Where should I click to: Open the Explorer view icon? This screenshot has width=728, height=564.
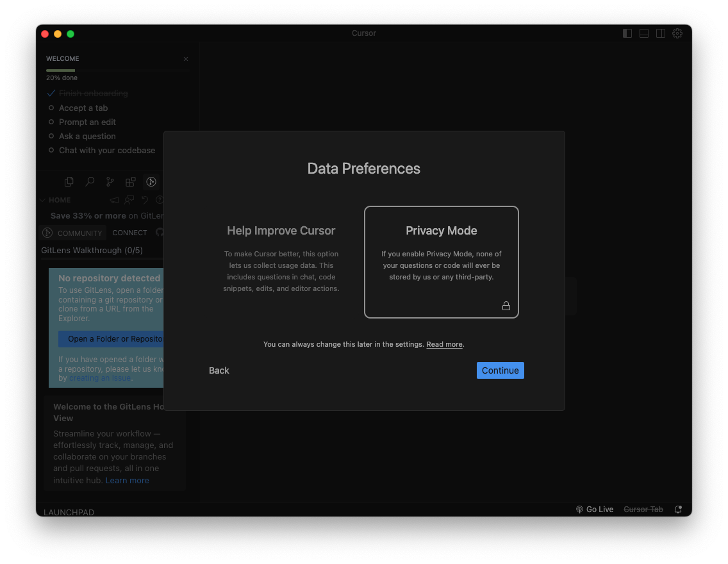[x=69, y=182]
